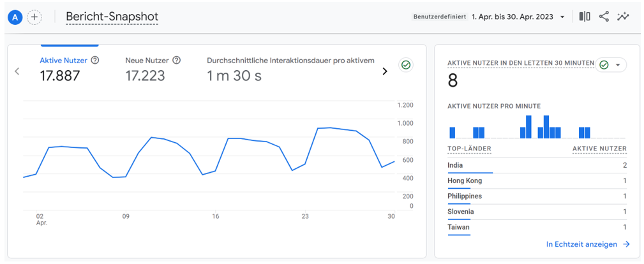The height and width of the screenshot is (264, 644).
Task: Click the blue account avatar A
Action: (15, 17)
